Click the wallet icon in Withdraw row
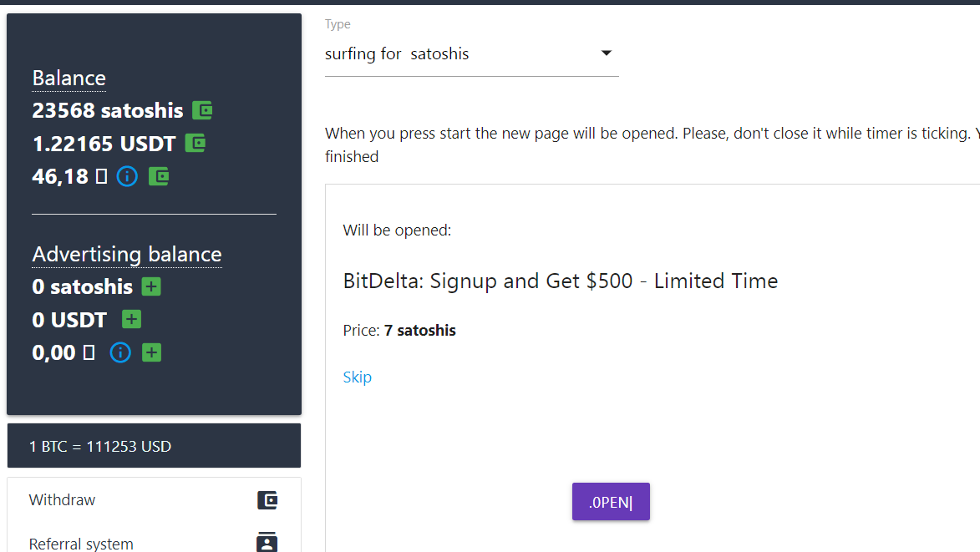Screen dimensions: 980x552 tap(267, 500)
